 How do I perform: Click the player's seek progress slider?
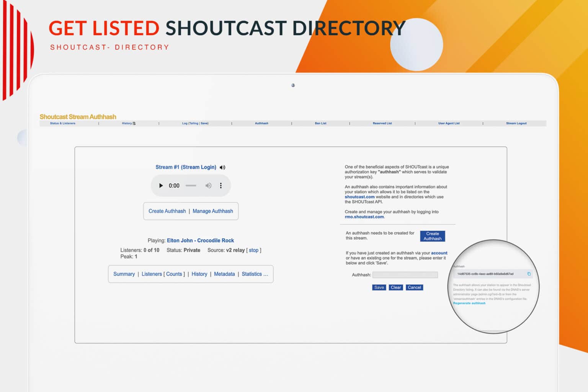pyautogui.click(x=191, y=185)
